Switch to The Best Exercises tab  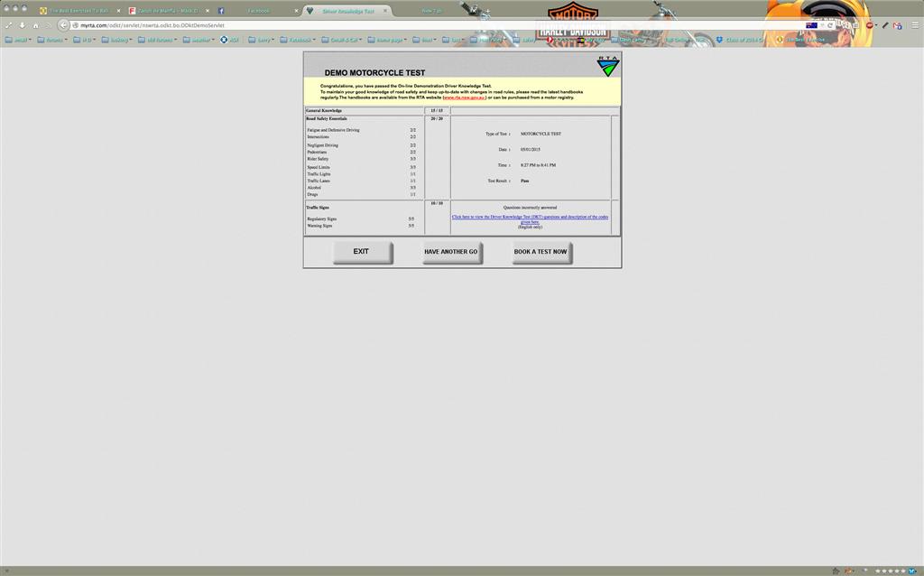point(78,11)
